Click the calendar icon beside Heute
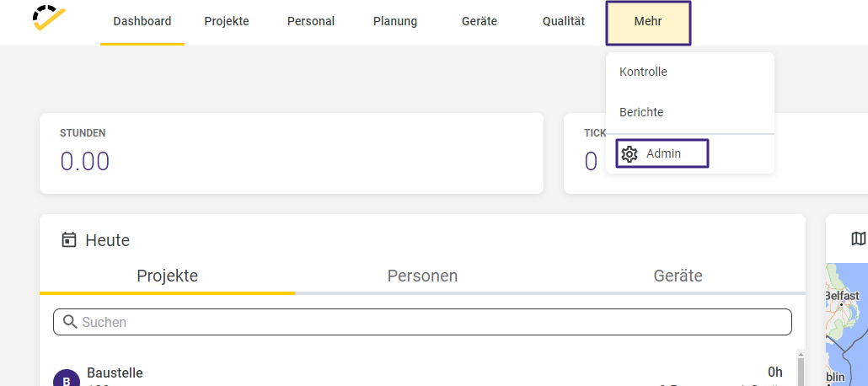The height and width of the screenshot is (386, 868). click(x=69, y=240)
